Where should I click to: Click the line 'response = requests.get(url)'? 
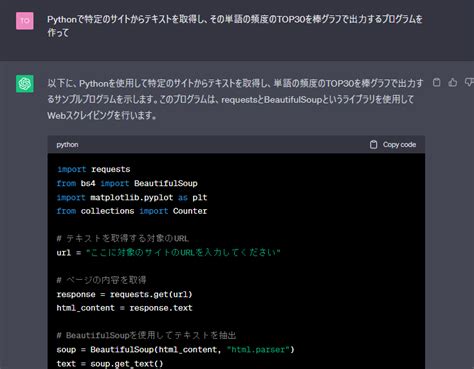tap(124, 294)
